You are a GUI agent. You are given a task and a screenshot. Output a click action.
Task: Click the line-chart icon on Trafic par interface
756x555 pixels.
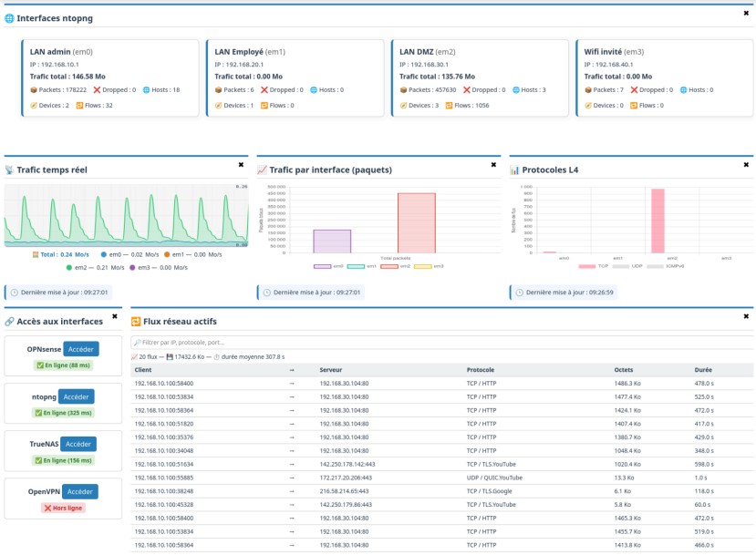click(264, 170)
